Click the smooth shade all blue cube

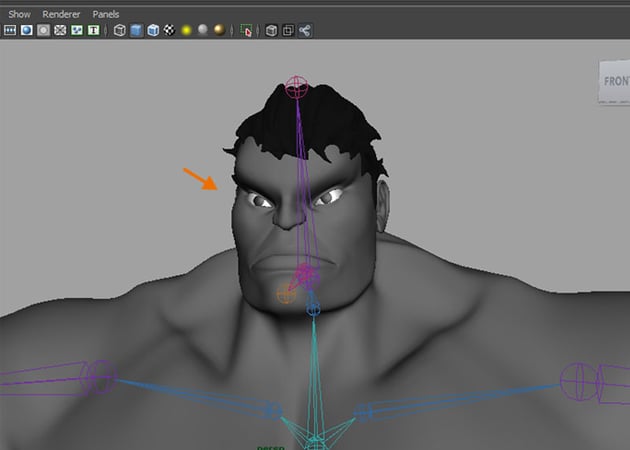(136, 30)
